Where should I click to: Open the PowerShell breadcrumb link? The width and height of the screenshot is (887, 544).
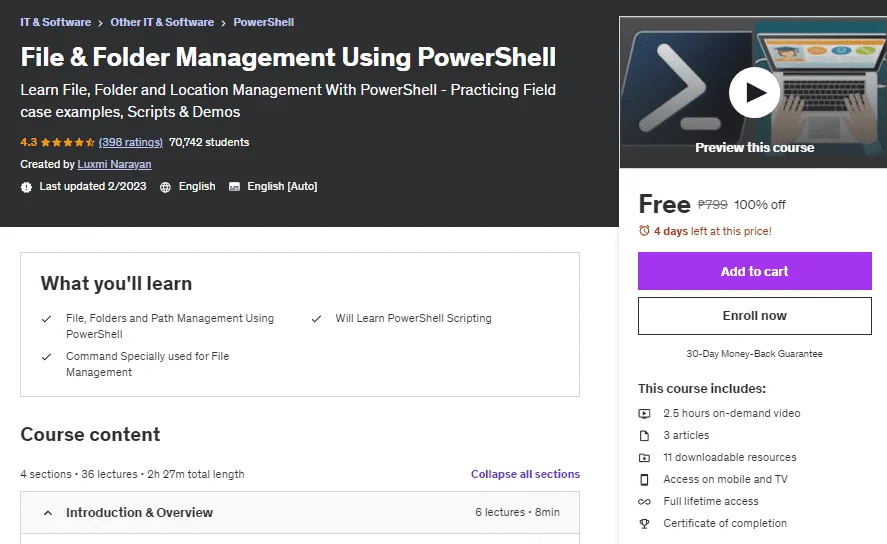(264, 22)
